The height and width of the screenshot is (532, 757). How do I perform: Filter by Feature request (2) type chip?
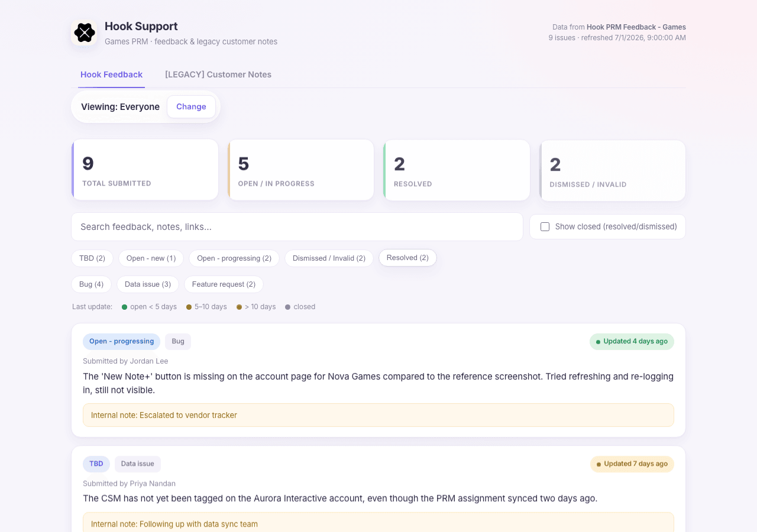(224, 284)
